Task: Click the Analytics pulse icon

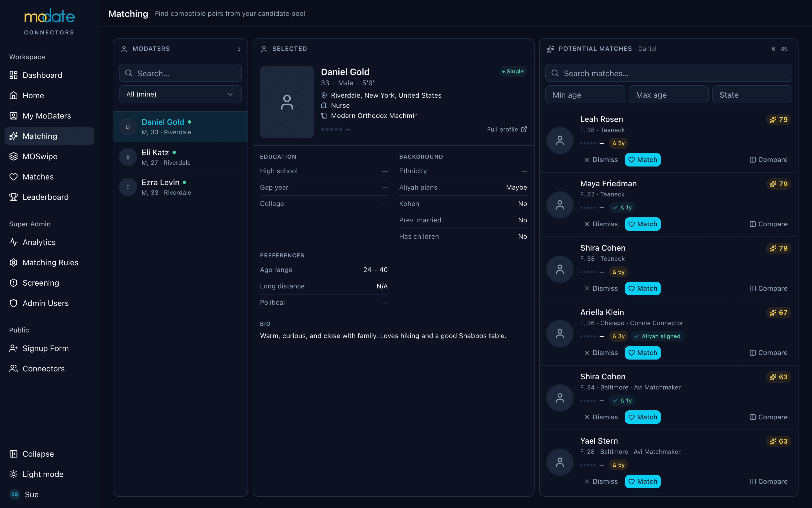Action: [14, 242]
